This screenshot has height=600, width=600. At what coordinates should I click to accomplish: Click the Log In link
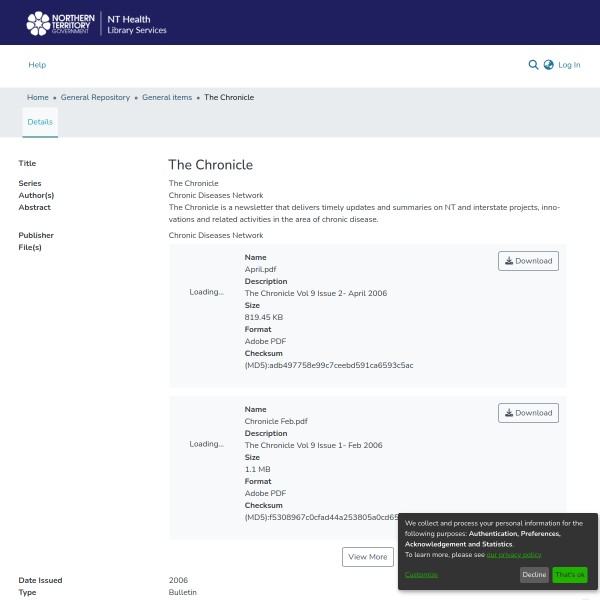569,65
